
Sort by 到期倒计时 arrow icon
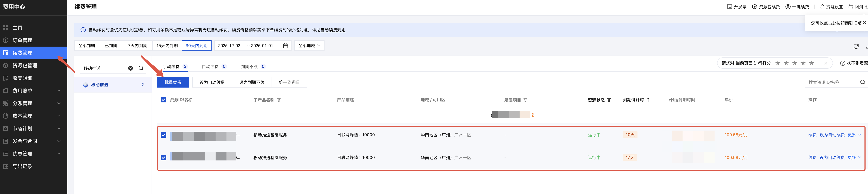(x=648, y=100)
